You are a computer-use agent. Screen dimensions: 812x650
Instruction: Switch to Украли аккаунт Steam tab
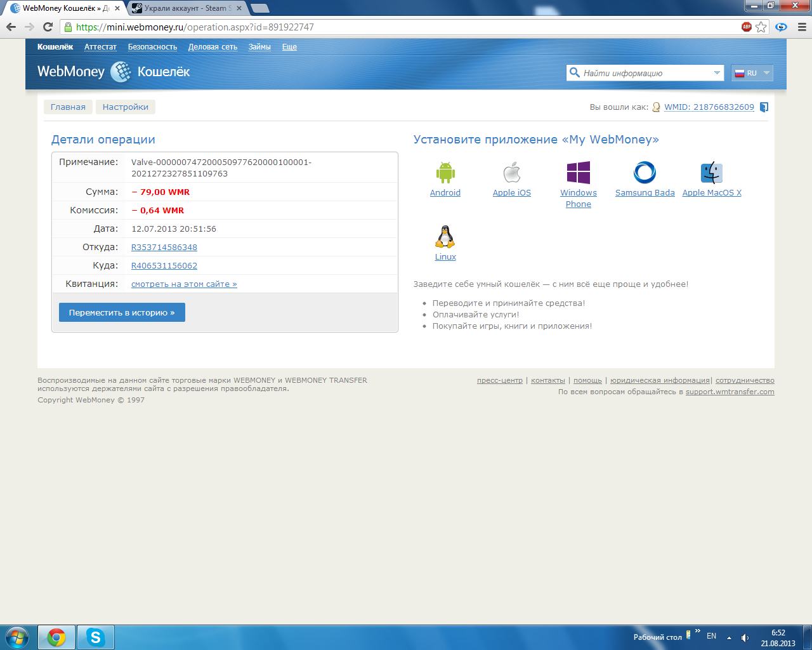(187, 8)
